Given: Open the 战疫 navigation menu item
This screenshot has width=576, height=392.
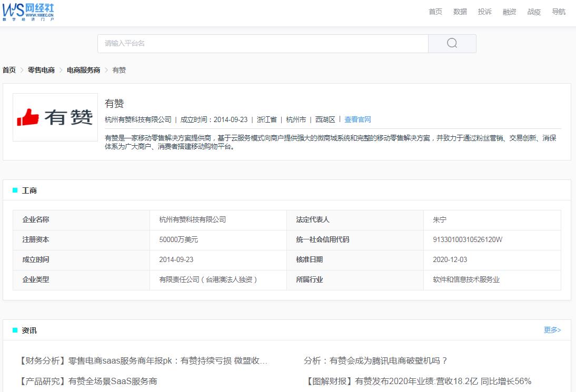Looking at the screenshot, I should click(x=534, y=12).
